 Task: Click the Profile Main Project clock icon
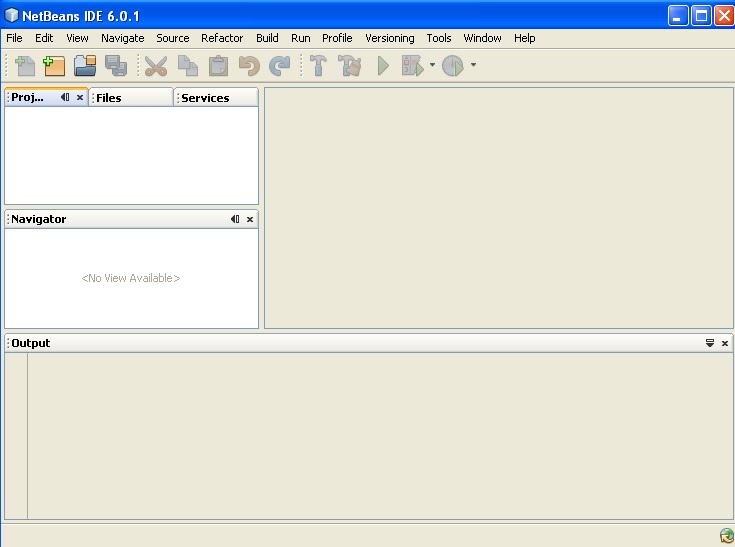coord(453,65)
